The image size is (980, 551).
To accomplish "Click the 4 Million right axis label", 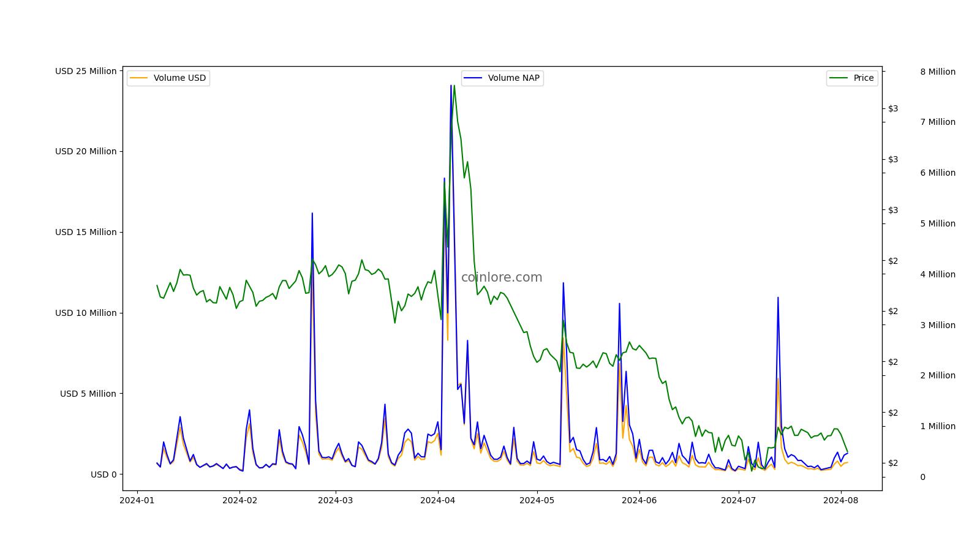I will click(x=938, y=274).
